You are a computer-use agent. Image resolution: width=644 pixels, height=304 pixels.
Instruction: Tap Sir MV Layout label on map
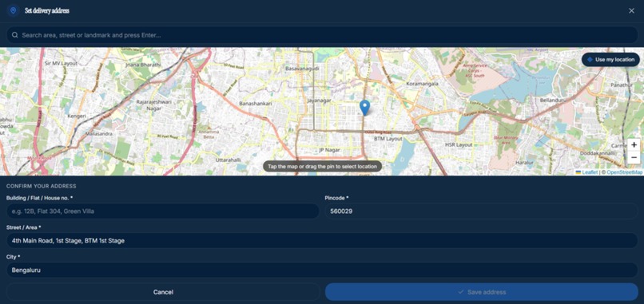[x=61, y=64]
